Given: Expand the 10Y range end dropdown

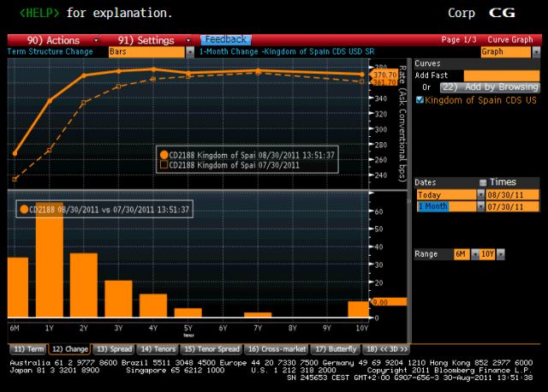Looking at the screenshot, I should (x=501, y=254).
